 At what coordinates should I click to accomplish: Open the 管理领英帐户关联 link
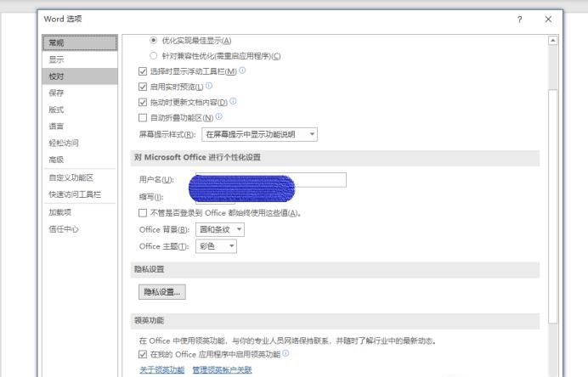click(222, 370)
